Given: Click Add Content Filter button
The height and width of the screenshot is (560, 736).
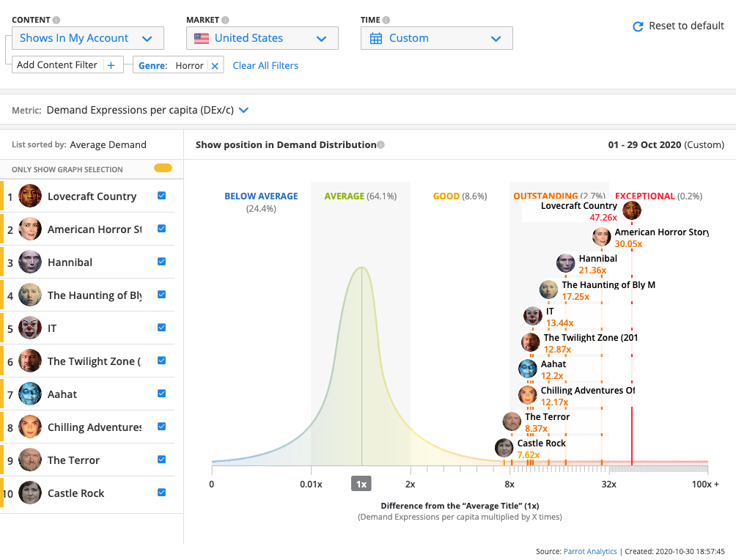Looking at the screenshot, I should 67,65.
